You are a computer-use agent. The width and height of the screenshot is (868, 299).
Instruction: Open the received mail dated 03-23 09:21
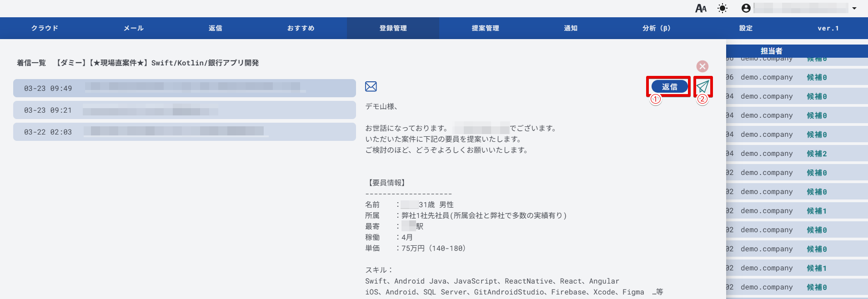tap(184, 110)
